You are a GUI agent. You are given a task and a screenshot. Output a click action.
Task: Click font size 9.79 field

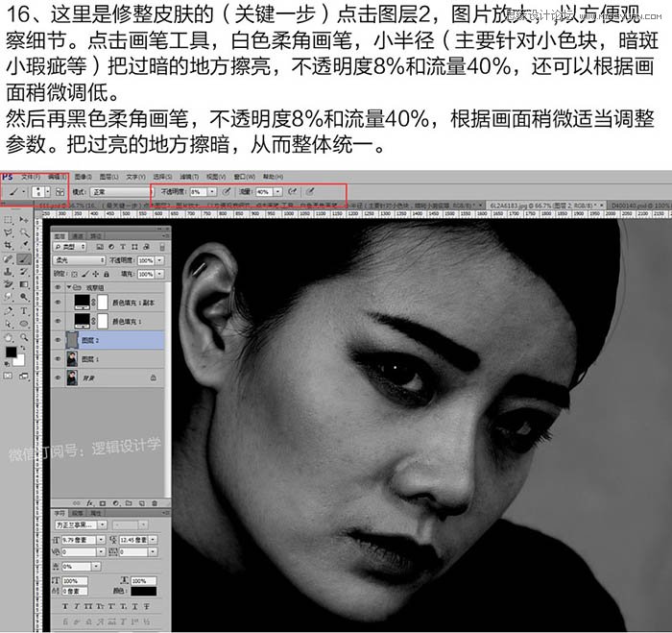click(x=79, y=540)
